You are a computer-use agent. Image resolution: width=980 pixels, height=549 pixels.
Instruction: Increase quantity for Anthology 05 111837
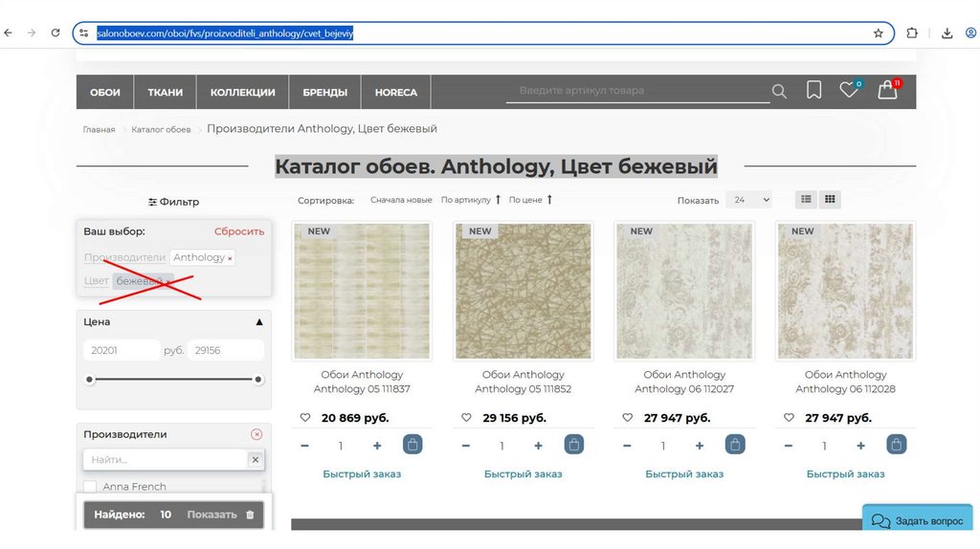(x=377, y=446)
